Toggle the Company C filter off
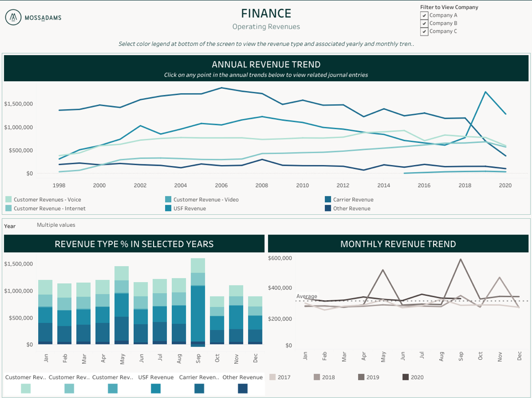This screenshot has height=398, width=532. [424, 31]
